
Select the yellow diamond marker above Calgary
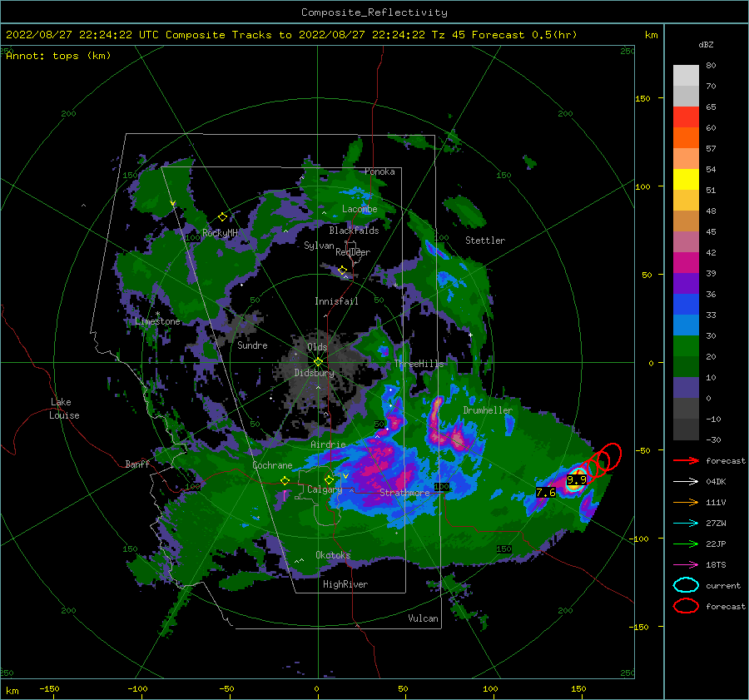click(329, 479)
